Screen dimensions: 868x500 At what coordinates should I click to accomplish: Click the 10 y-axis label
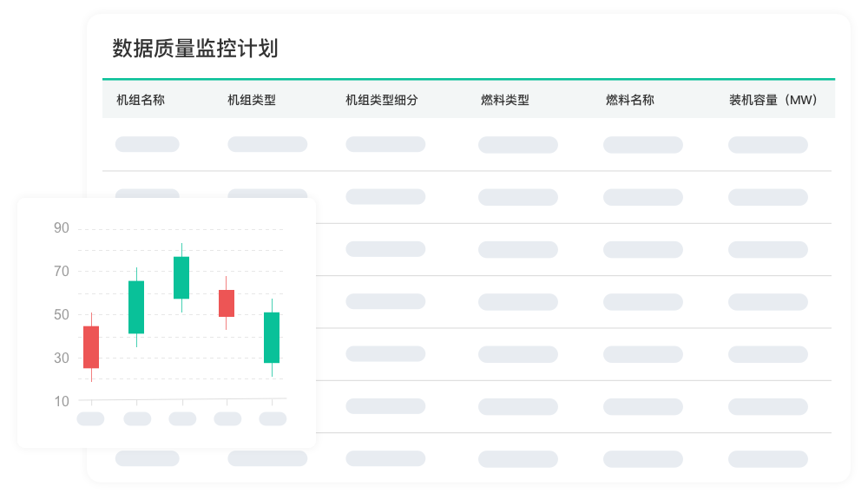point(62,401)
